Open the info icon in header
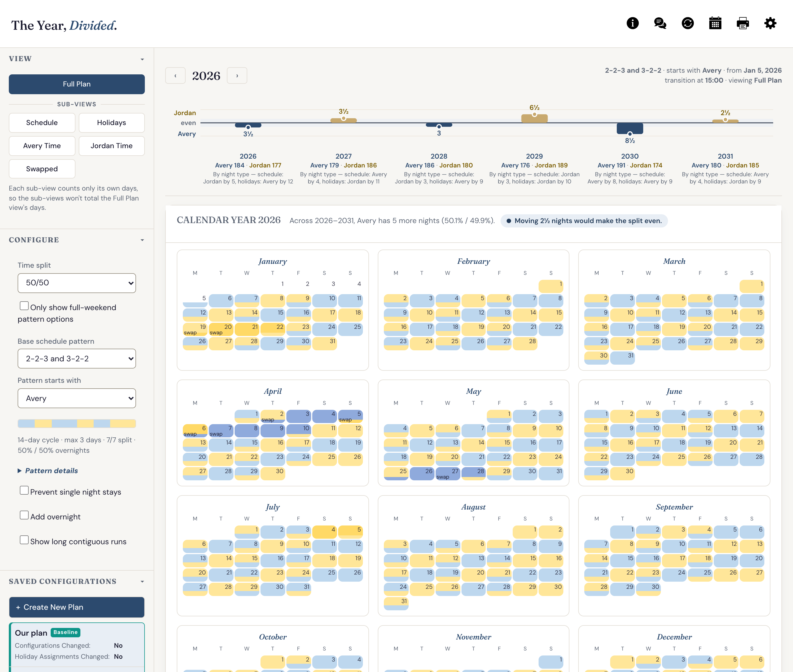Image resolution: width=793 pixels, height=672 pixels. 632,23
